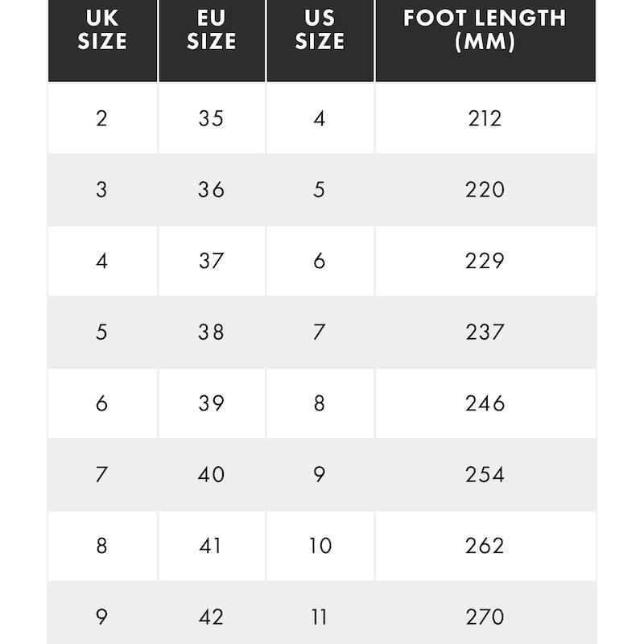This screenshot has width=644, height=644.
Task: Select EU size 39 cell
Action: pos(212,403)
